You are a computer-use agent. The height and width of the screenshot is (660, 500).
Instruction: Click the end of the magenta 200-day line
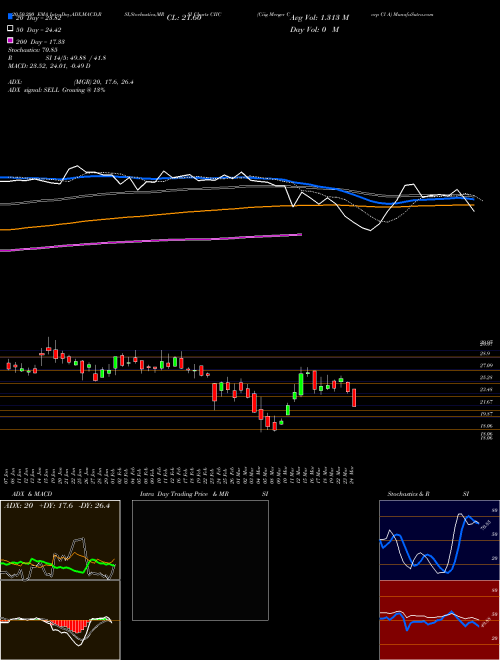click(x=301, y=234)
